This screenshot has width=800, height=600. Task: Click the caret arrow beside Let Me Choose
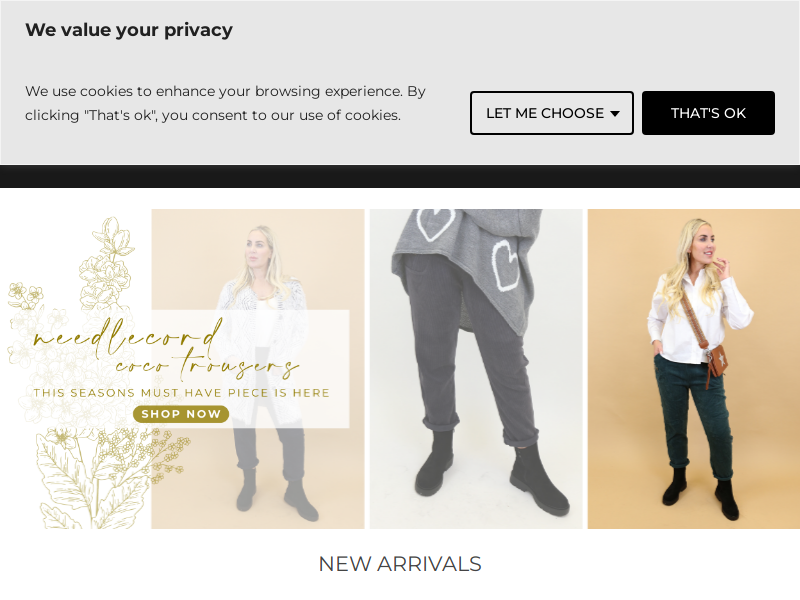tap(615, 114)
